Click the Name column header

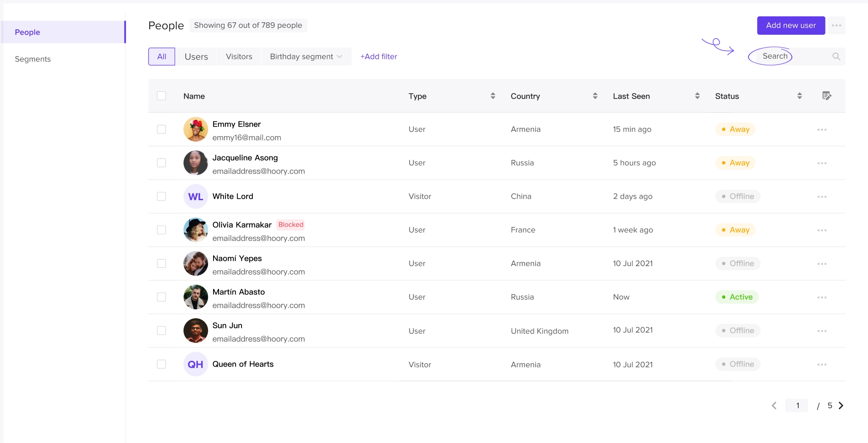pyautogui.click(x=194, y=96)
